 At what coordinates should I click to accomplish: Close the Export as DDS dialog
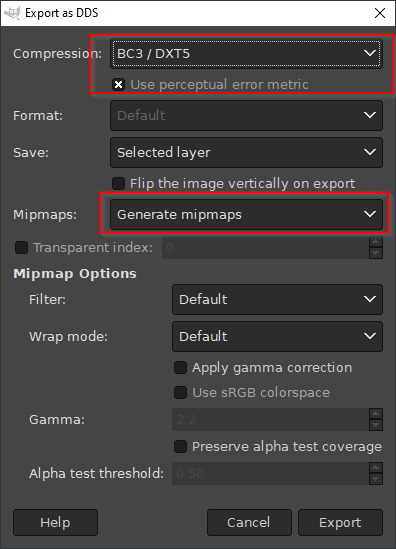pos(380,13)
